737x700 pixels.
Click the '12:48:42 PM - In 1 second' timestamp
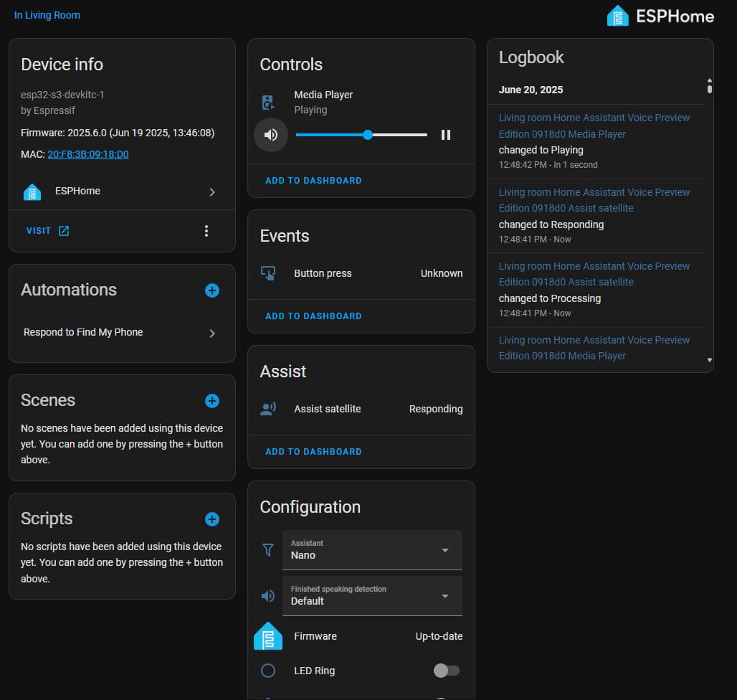pyautogui.click(x=548, y=165)
